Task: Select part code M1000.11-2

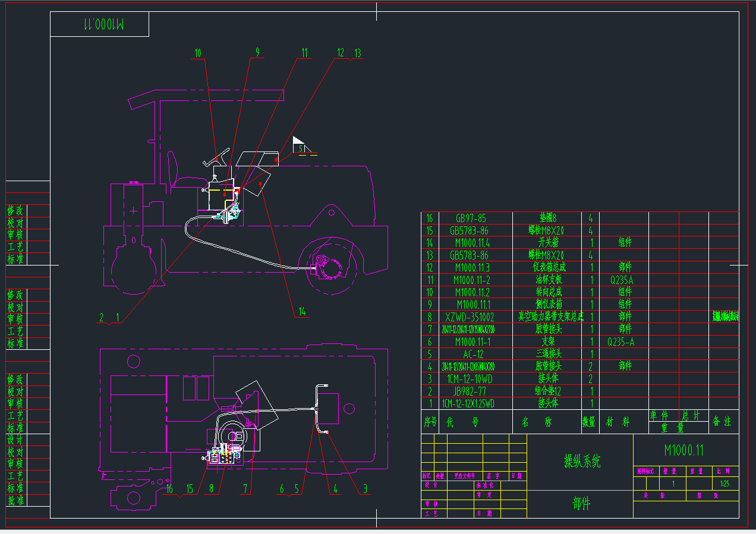Action: 472,280
